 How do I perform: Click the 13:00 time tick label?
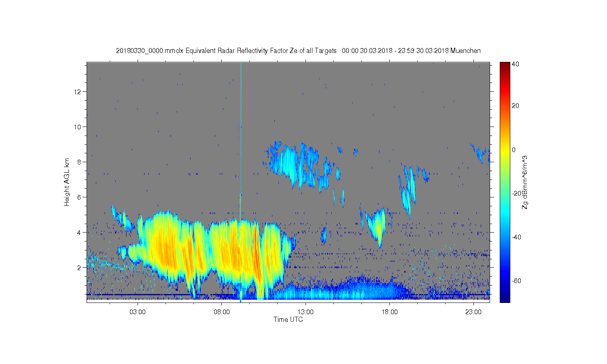tap(306, 312)
